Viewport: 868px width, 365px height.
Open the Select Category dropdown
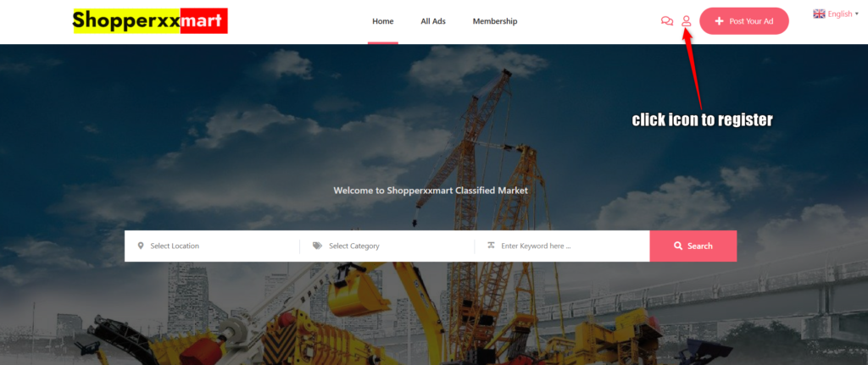point(387,246)
